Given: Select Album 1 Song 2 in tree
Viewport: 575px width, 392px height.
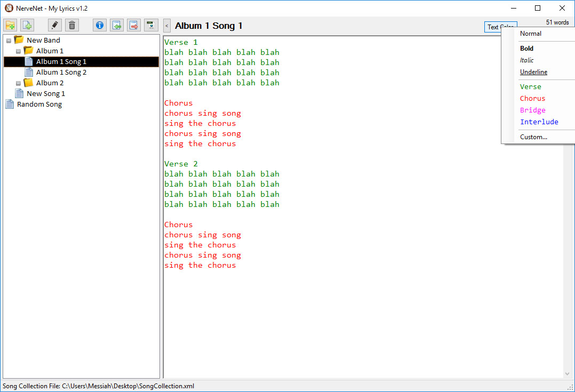Looking at the screenshot, I should coord(61,73).
